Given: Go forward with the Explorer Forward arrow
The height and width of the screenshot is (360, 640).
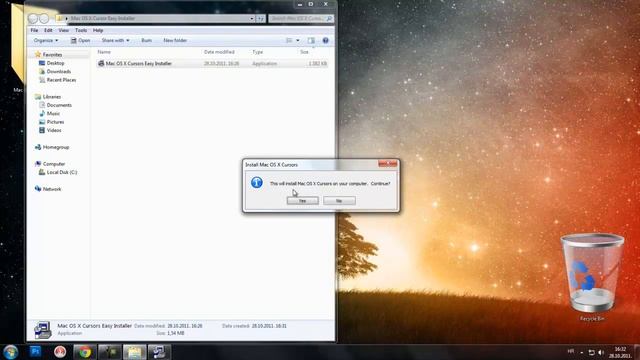Looking at the screenshot, I should click(44, 18).
